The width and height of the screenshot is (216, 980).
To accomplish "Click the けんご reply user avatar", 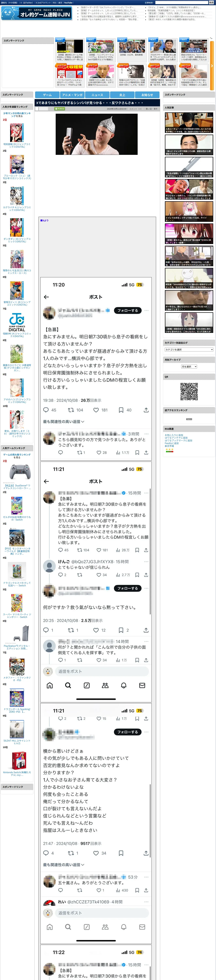I will [x=49, y=566].
